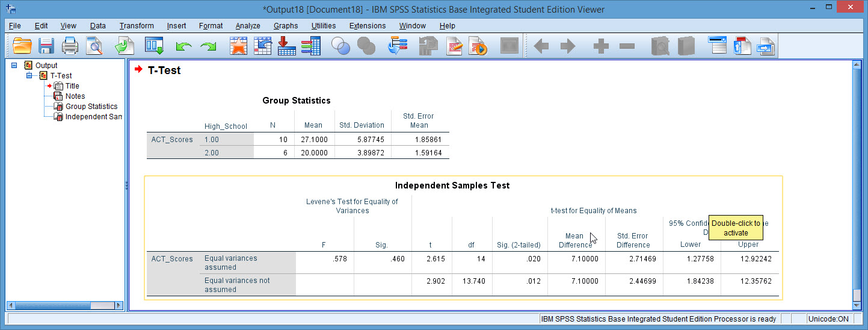Open the View menu
This screenshot has width=868, height=330.
(68, 26)
